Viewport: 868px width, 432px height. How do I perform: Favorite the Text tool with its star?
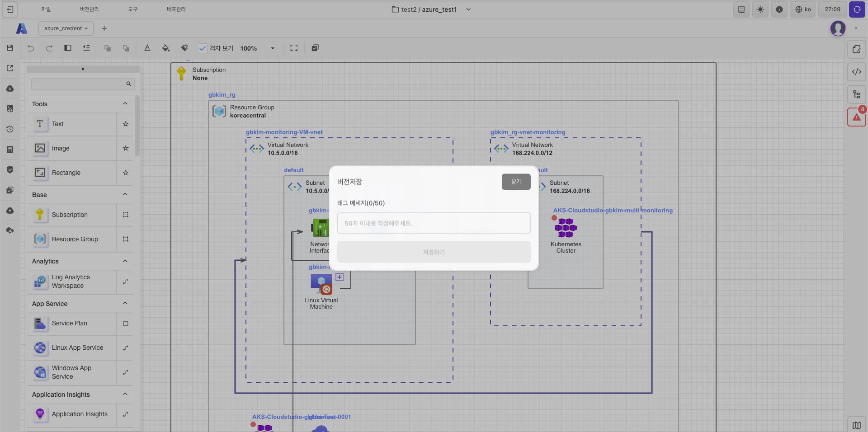pos(126,124)
